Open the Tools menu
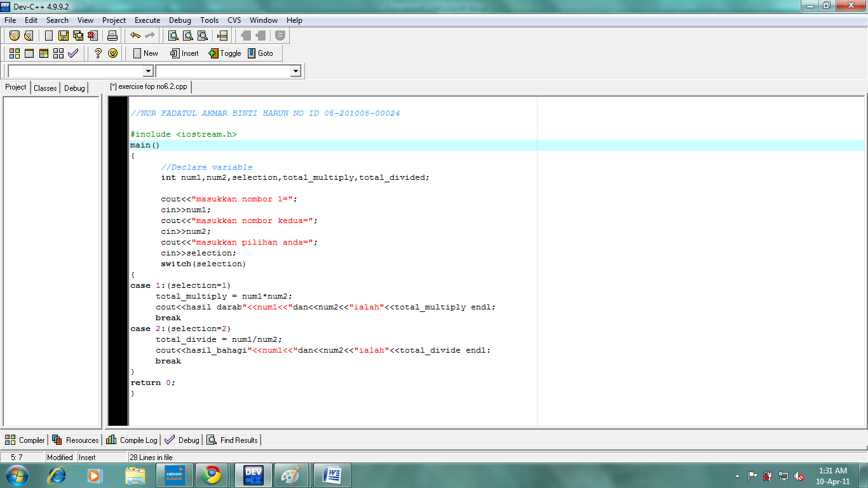This screenshot has width=868, height=488. click(210, 20)
